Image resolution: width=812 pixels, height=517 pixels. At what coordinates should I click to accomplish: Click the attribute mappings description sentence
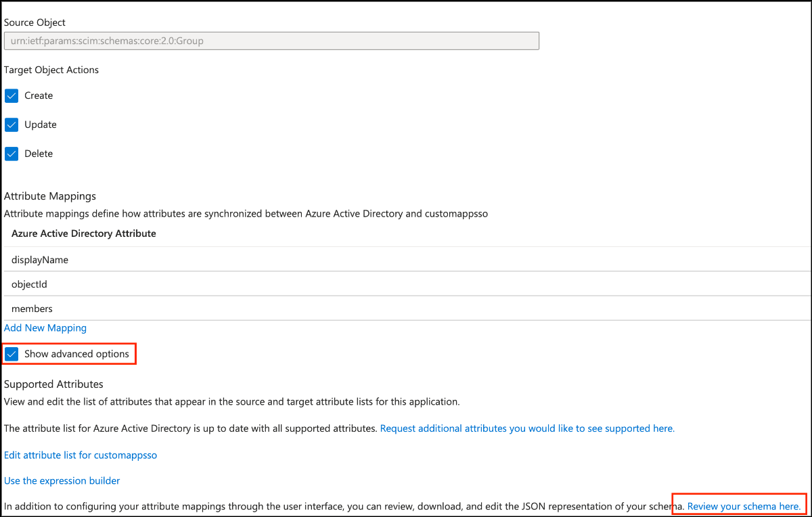246,214
